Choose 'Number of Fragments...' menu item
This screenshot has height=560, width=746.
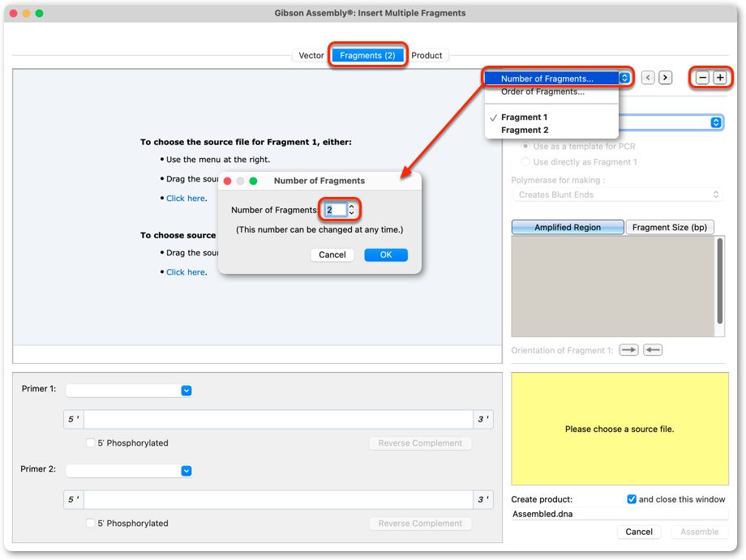[x=552, y=79]
